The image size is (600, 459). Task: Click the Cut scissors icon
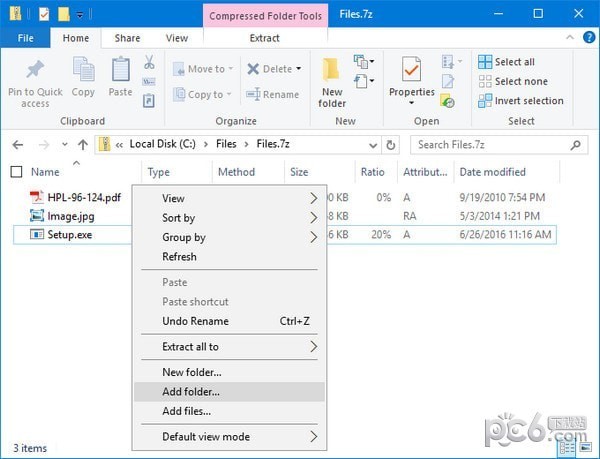[149, 62]
